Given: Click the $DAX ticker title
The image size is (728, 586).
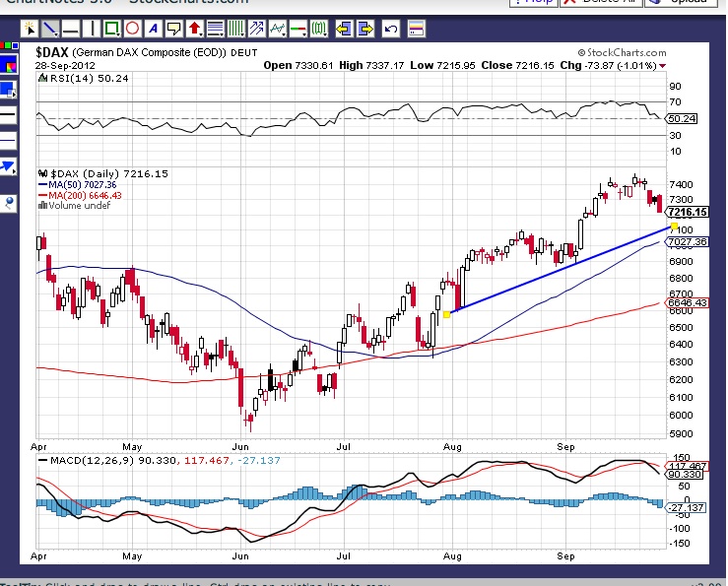Looking at the screenshot, I should [52, 52].
